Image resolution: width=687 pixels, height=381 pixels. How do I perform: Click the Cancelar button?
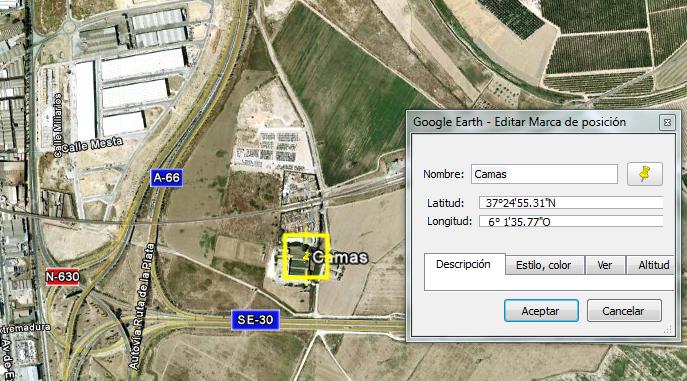(x=624, y=311)
